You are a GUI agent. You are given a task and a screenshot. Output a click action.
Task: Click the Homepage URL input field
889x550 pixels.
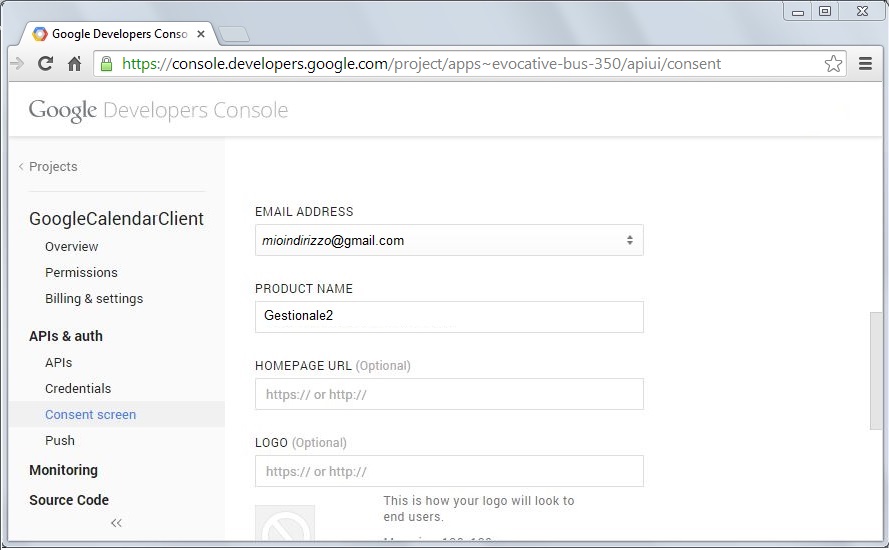tap(449, 394)
